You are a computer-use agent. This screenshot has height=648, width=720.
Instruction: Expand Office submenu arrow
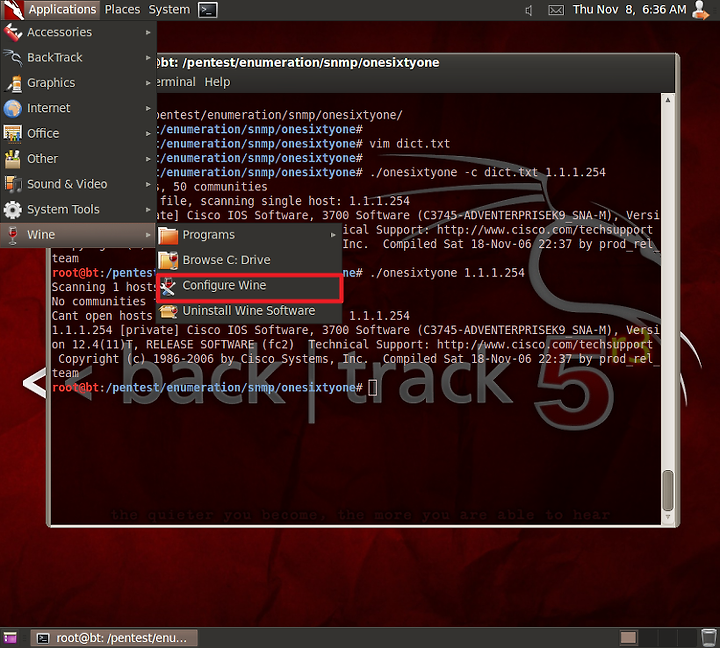pyautogui.click(x=148, y=134)
